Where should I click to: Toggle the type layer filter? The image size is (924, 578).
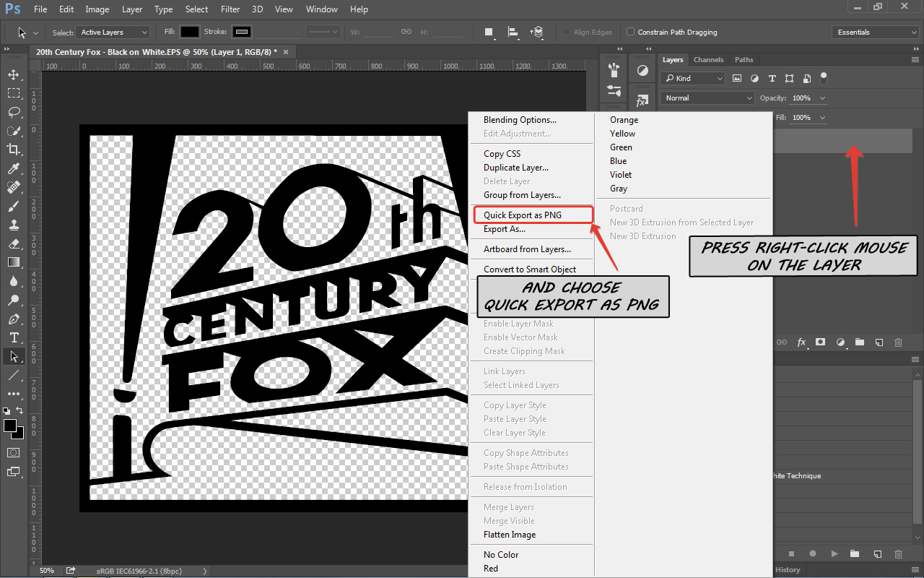pyautogui.click(x=772, y=78)
